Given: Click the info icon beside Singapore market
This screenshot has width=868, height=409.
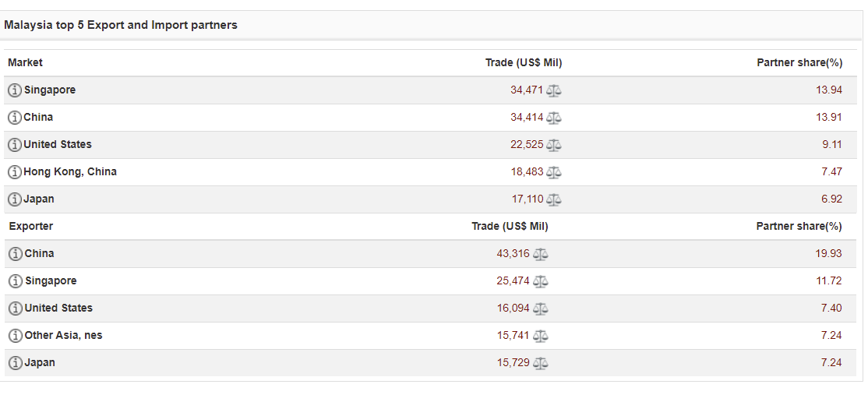Looking at the screenshot, I should [15, 90].
